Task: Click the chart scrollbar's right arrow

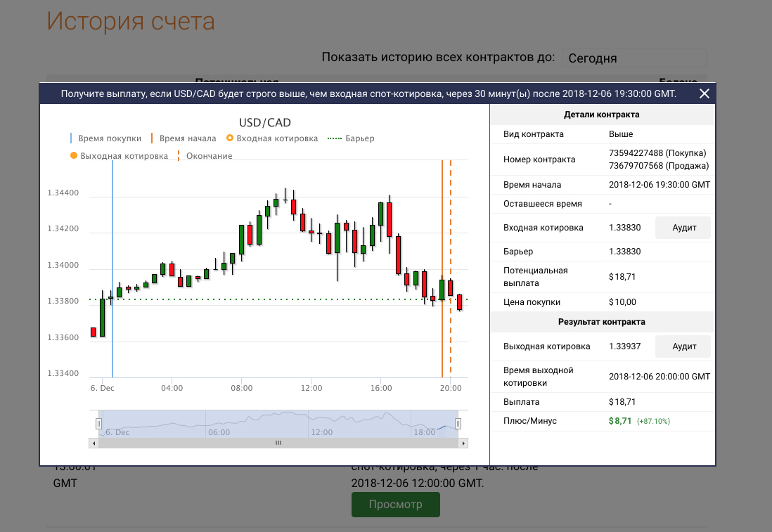Action: (x=463, y=443)
